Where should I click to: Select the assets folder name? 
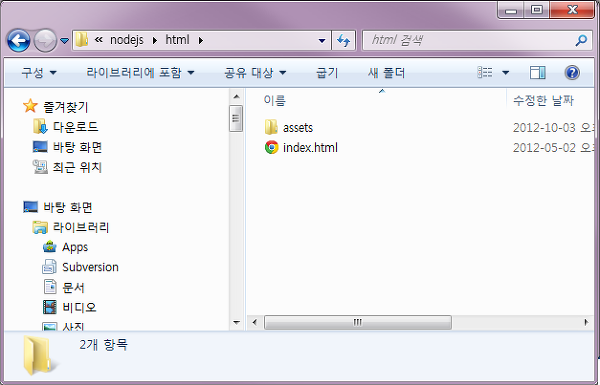click(x=298, y=127)
